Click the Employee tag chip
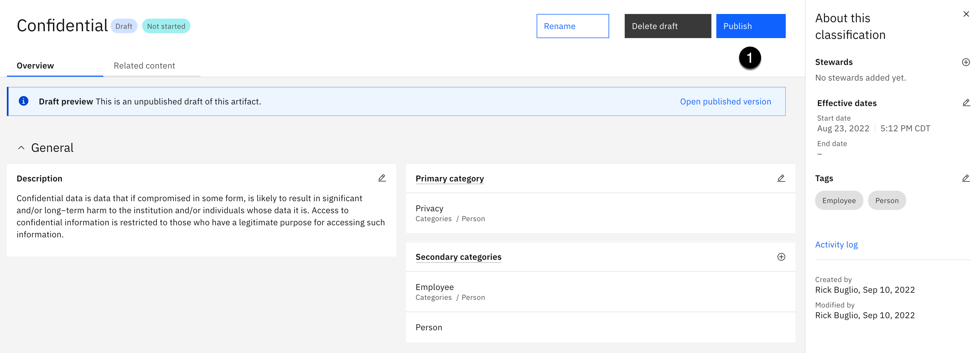 pyautogui.click(x=838, y=200)
